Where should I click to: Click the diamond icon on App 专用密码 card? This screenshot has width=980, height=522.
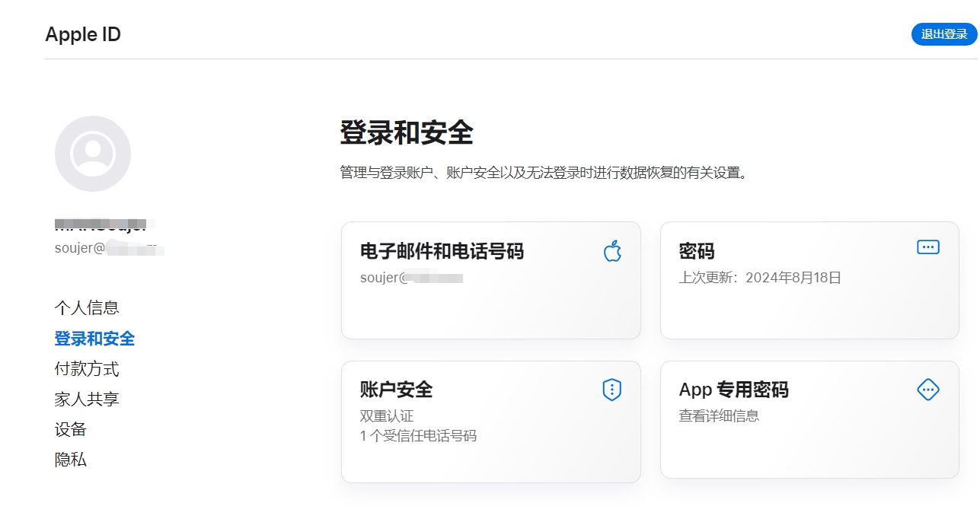(928, 390)
